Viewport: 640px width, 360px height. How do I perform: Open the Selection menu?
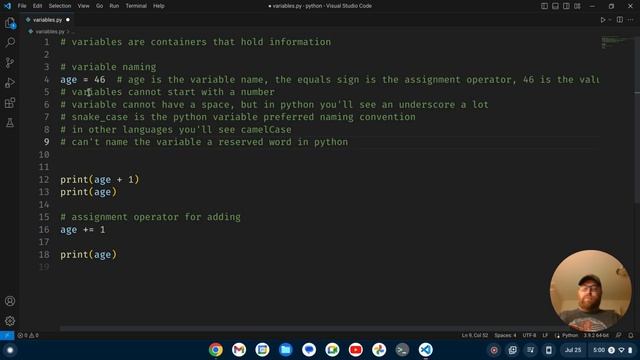pos(60,6)
